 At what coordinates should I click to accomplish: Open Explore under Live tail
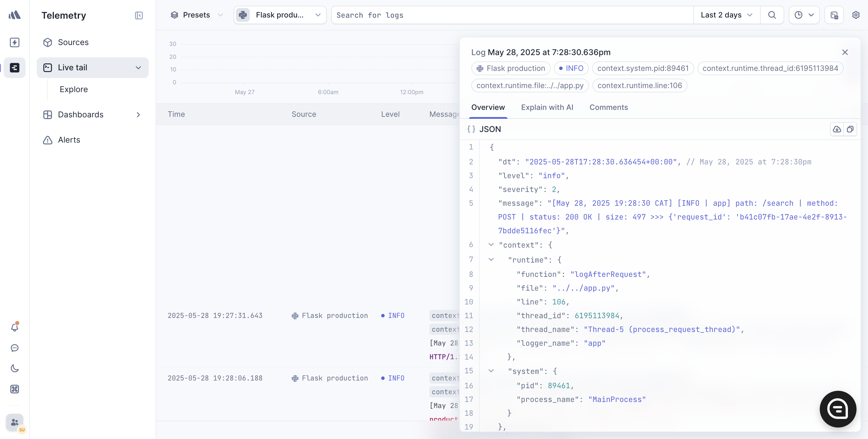(73, 89)
